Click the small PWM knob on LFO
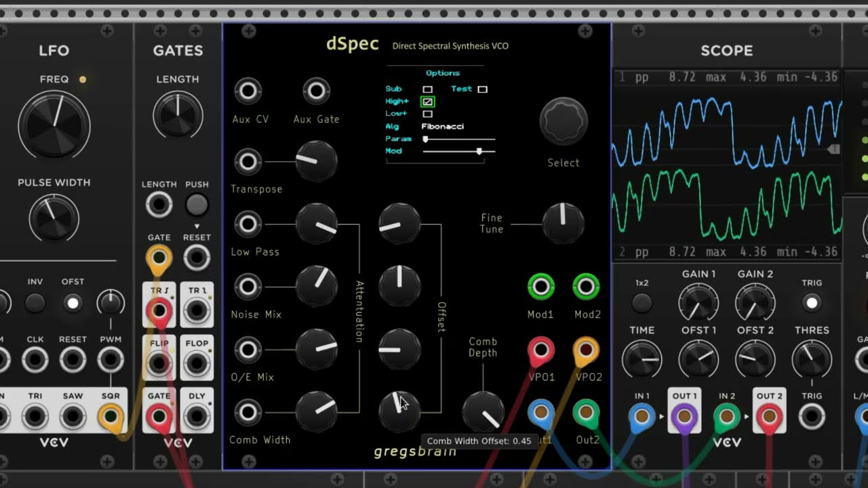 (111, 302)
